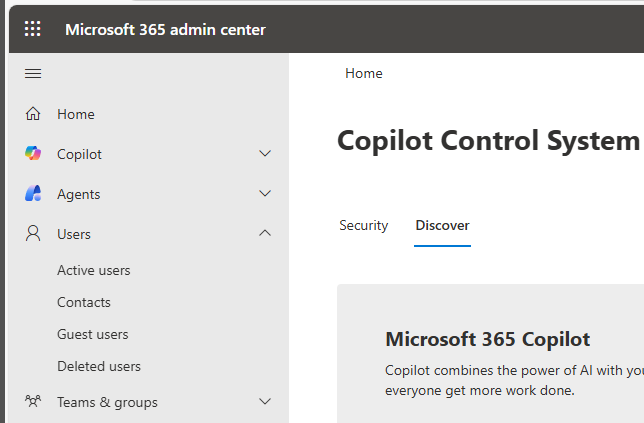Open Active users page
Image resolution: width=644 pixels, height=423 pixels.
[x=93, y=270]
